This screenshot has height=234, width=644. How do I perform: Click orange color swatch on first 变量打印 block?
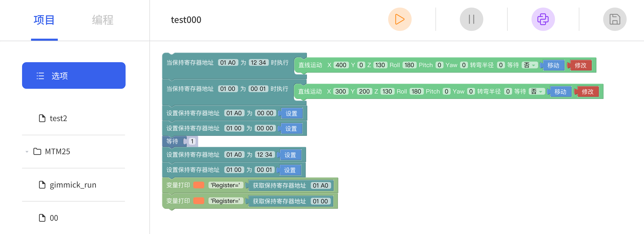199,185
